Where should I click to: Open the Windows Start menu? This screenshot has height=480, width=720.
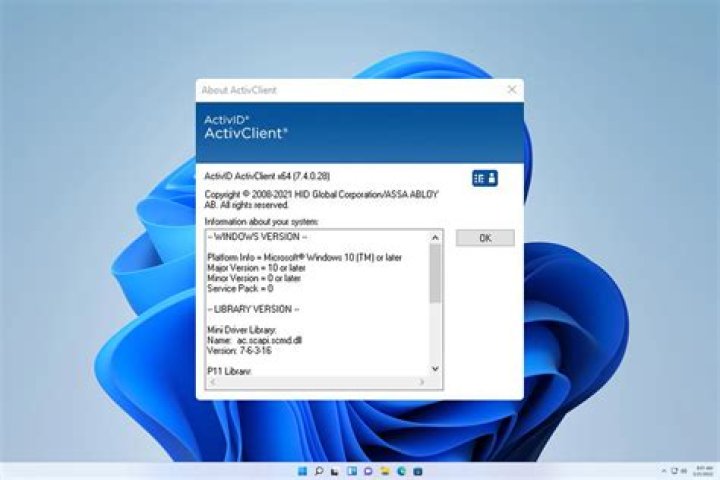(302, 471)
